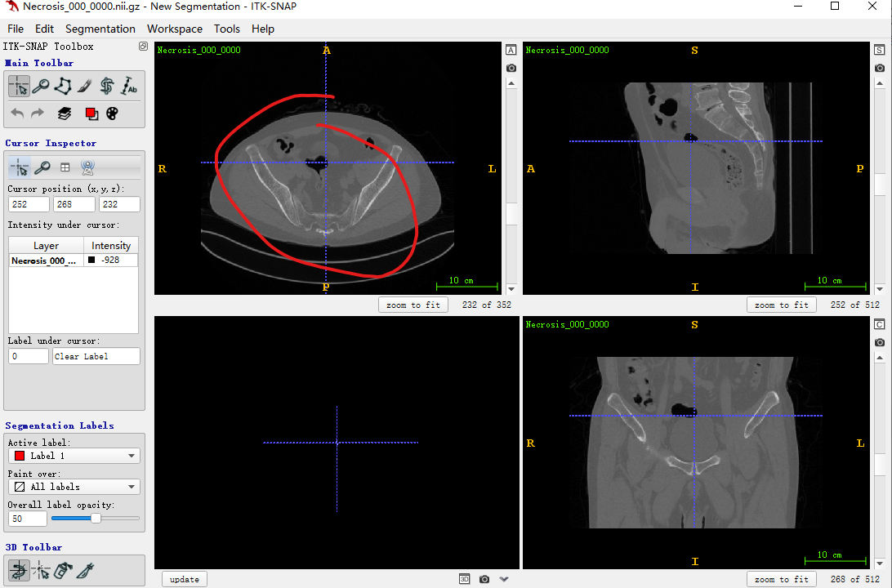Select the Zoom/Pan tool in Main Toolbar
This screenshot has height=588, width=892.
tap(40, 87)
